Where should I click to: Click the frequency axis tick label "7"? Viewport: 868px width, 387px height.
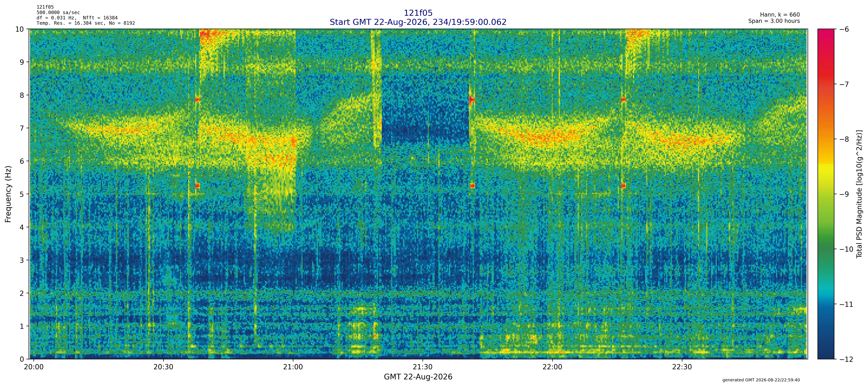(x=22, y=128)
